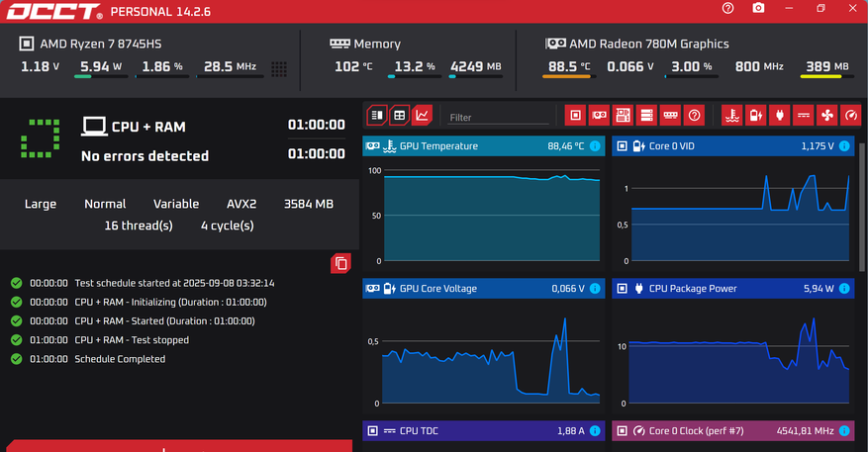Switch to list view layout
The width and height of the screenshot is (868, 452).
(x=376, y=115)
